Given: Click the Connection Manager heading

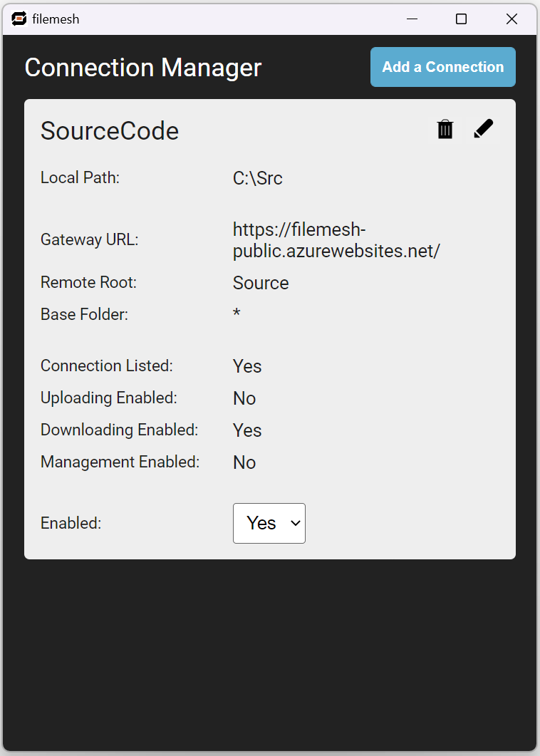Looking at the screenshot, I should tap(143, 68).
